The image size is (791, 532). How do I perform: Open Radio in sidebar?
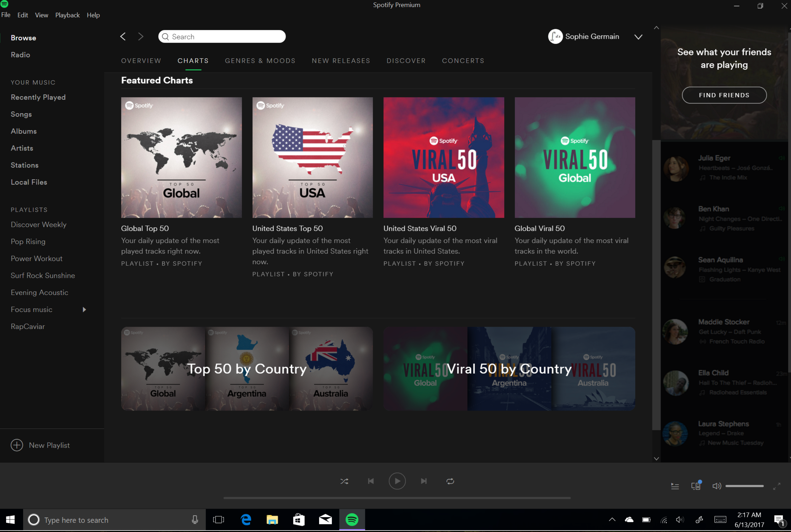[20, 55]
